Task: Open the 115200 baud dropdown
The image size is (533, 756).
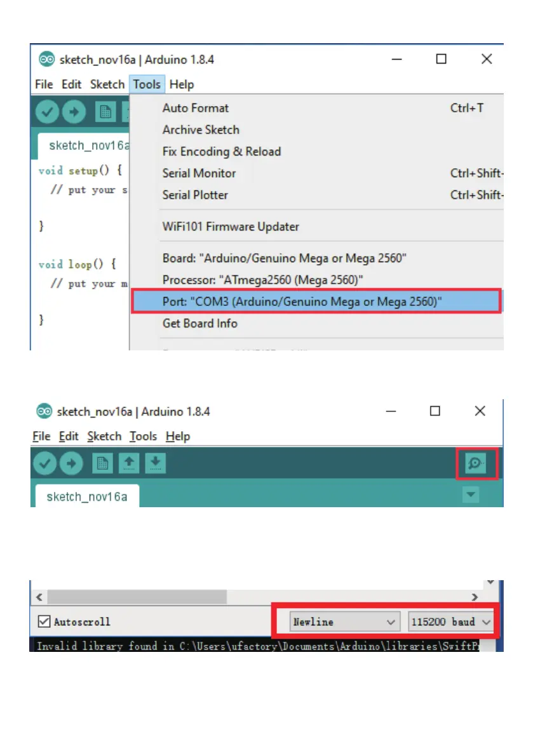Action: [450, 622]
